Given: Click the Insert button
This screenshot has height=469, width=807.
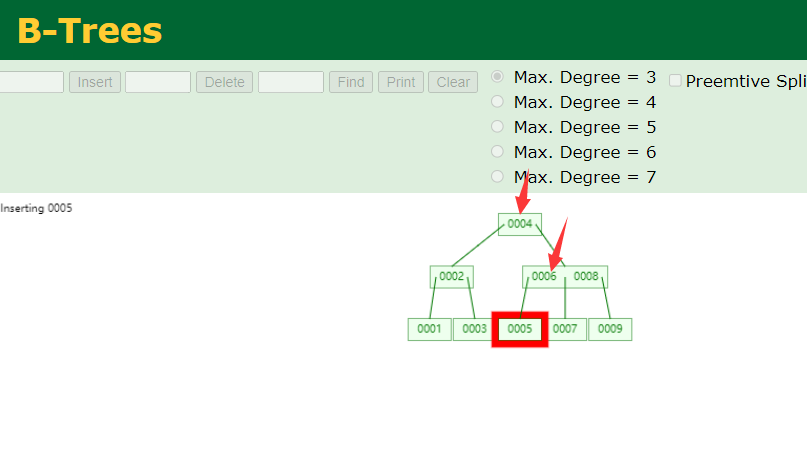Looking at the screenshot, I should pyautogui.click(x=95, y=82).
